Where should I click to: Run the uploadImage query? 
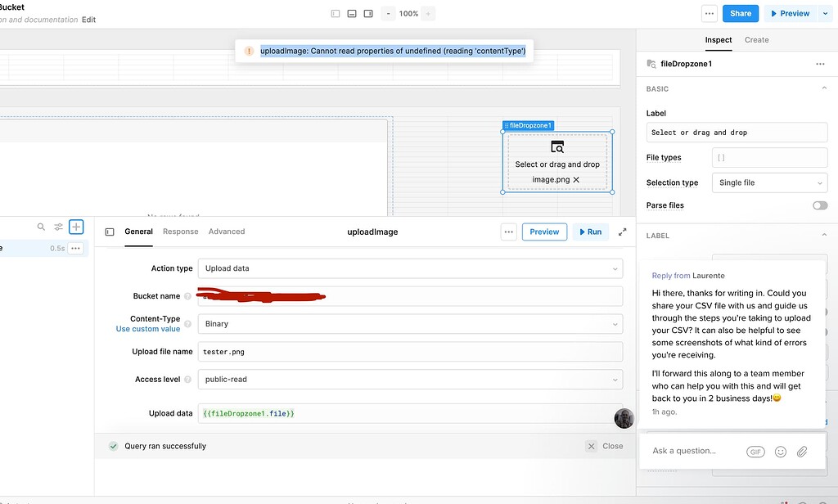pos(590,232)
